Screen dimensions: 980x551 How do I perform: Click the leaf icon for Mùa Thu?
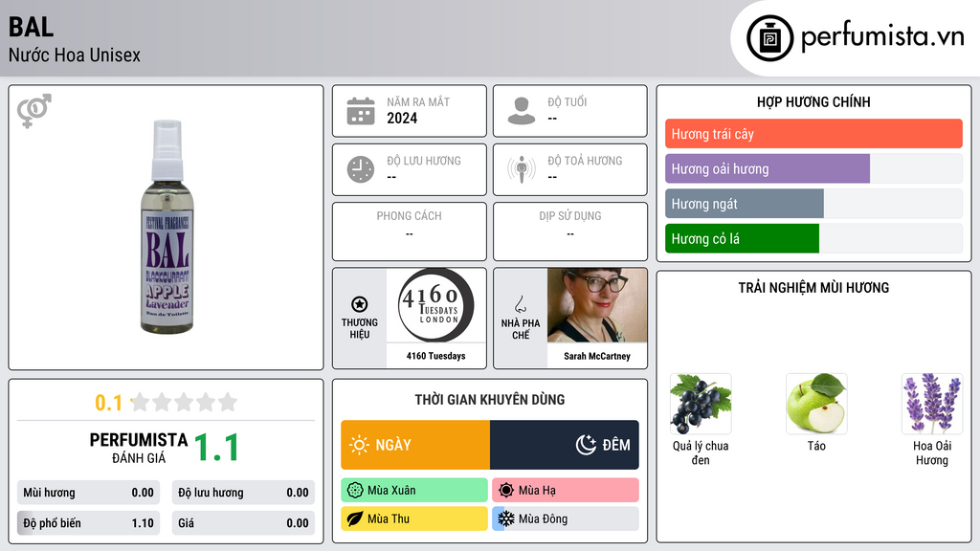coord(355,518)
